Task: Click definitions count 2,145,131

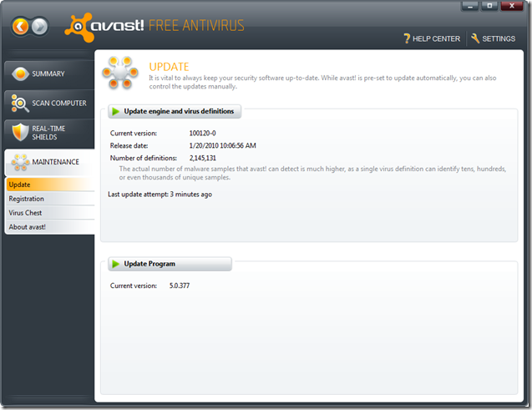Action: [203, 158]
